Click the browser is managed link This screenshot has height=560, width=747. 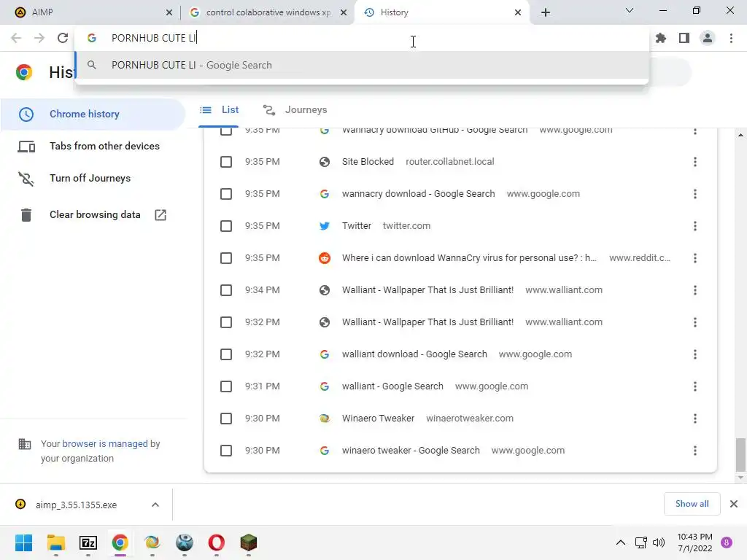[x=105, y=444]
